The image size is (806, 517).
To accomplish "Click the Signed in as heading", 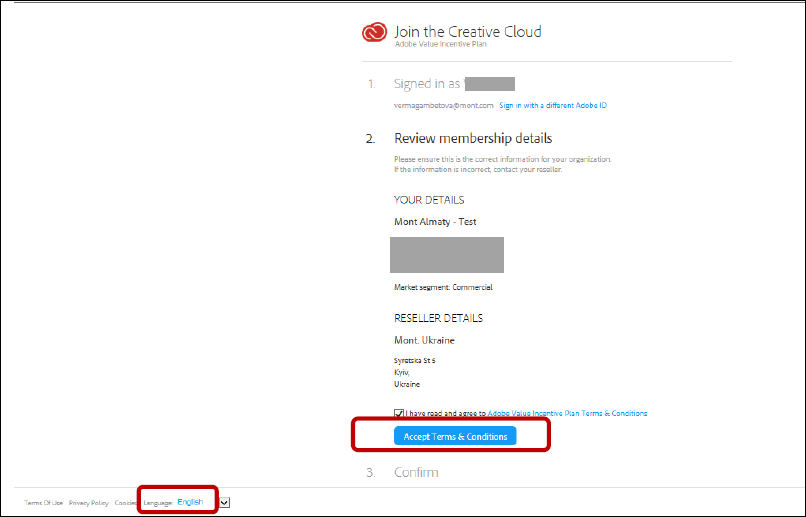I will [x=427, y=84].
